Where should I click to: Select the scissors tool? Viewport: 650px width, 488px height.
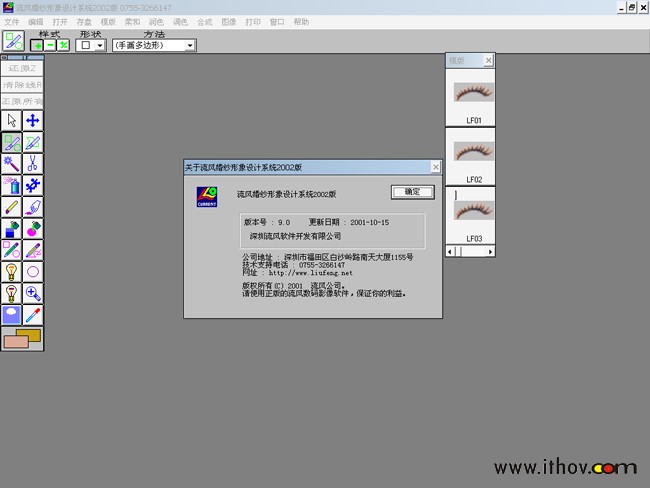pyautogui.click(x=33, y=164)
